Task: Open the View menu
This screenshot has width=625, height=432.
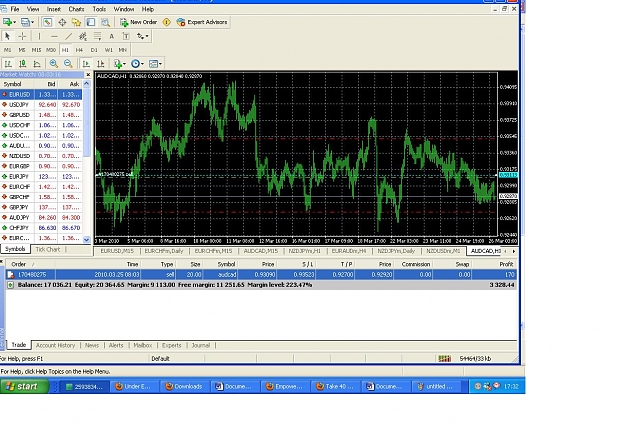Action: point(33,9)
